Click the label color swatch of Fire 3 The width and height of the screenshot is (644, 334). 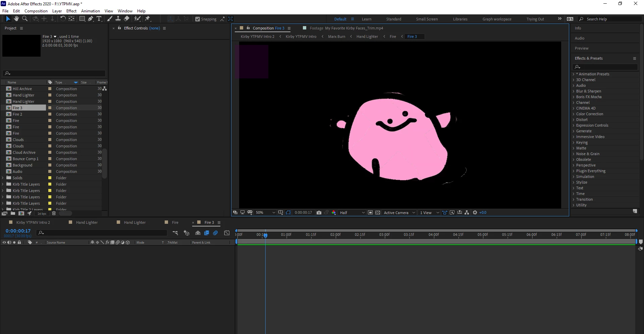click(50, 108)
